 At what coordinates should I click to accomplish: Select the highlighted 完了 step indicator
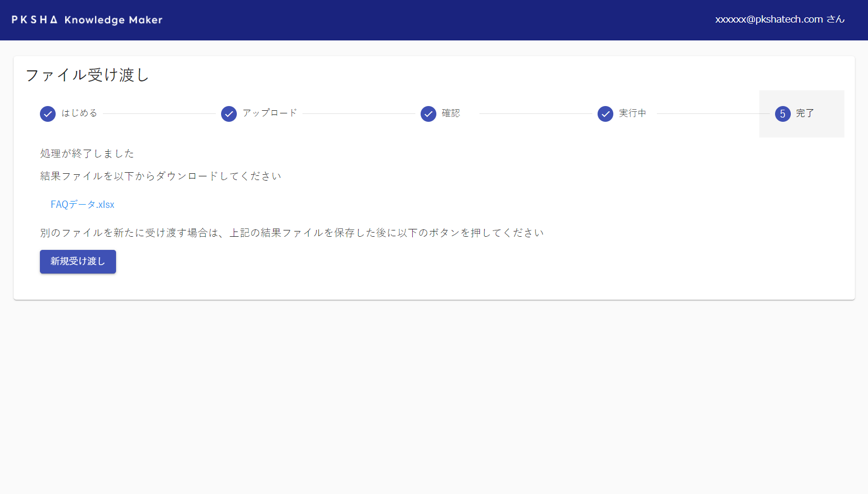tap(802, 114)
